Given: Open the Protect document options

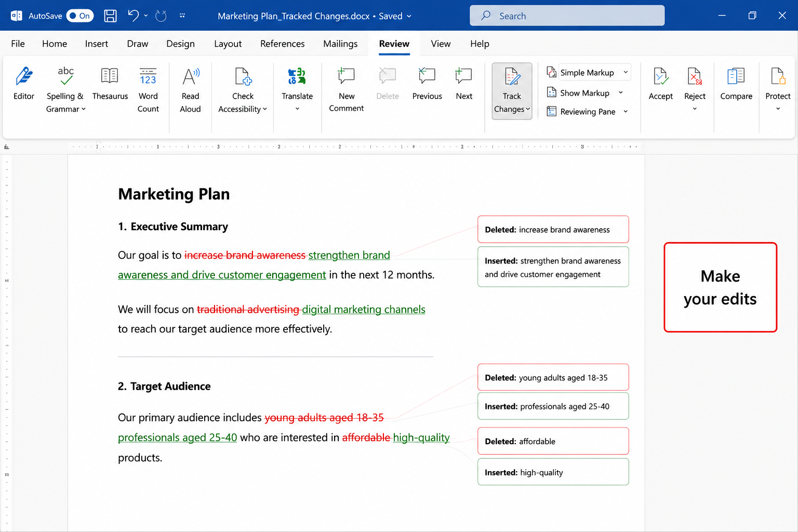Looking at the screenshot, I should click(x=778, y=83).
